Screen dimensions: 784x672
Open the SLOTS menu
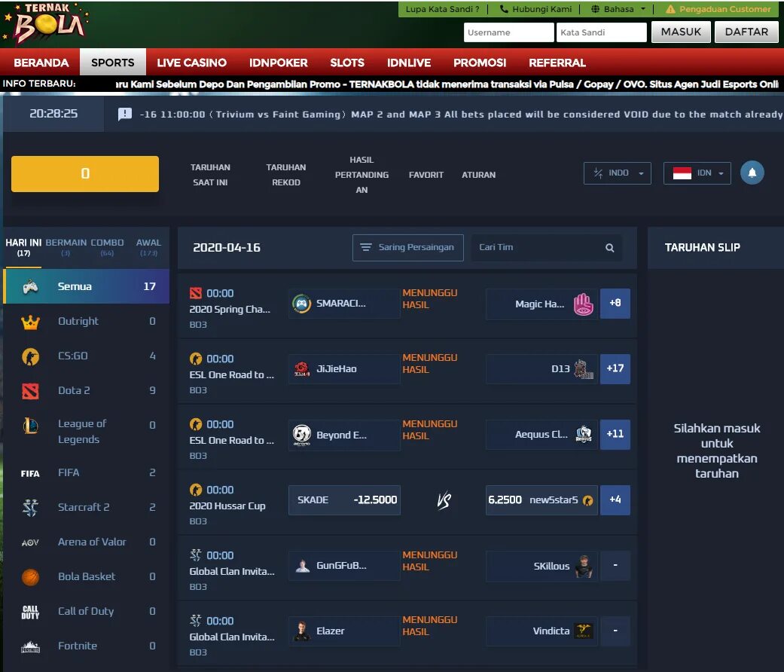pos(347,63)
